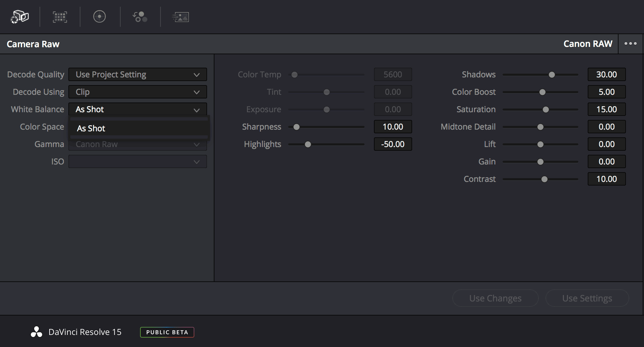
Task: Adjust the Exposure slider handle
Action: click(x=327, y=110)
